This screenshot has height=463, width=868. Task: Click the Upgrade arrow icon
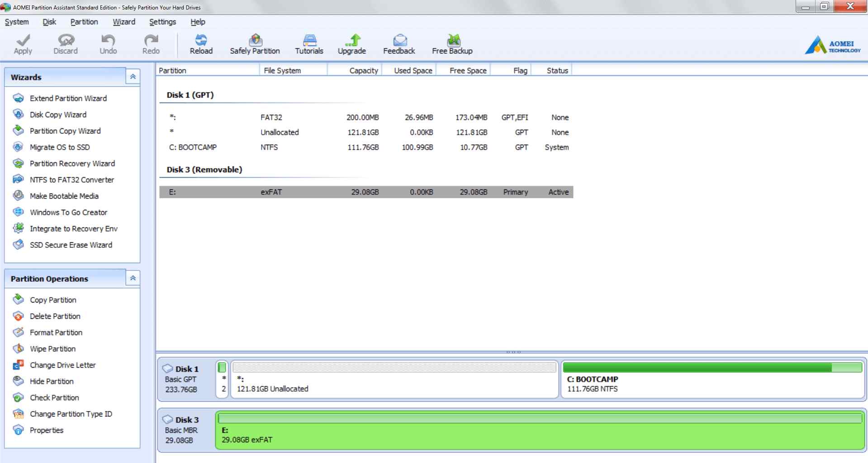(x=352, y=40)
